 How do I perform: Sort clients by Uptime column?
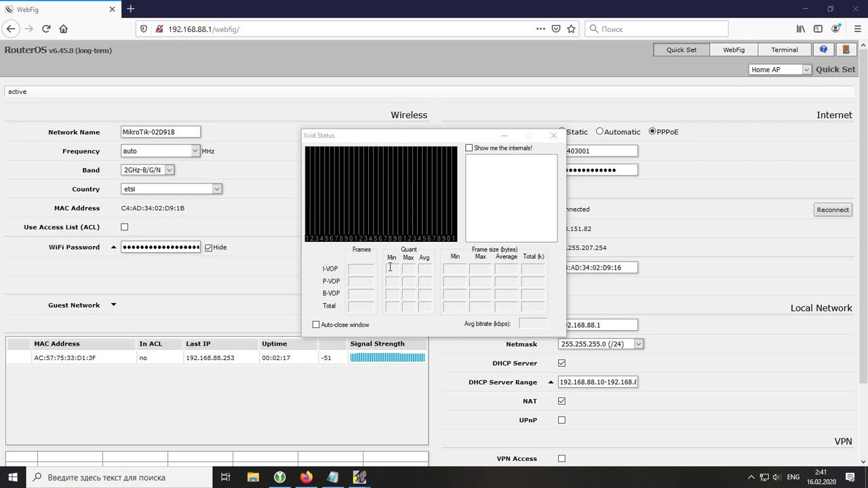pyautogui.click(x=288, y=344)
